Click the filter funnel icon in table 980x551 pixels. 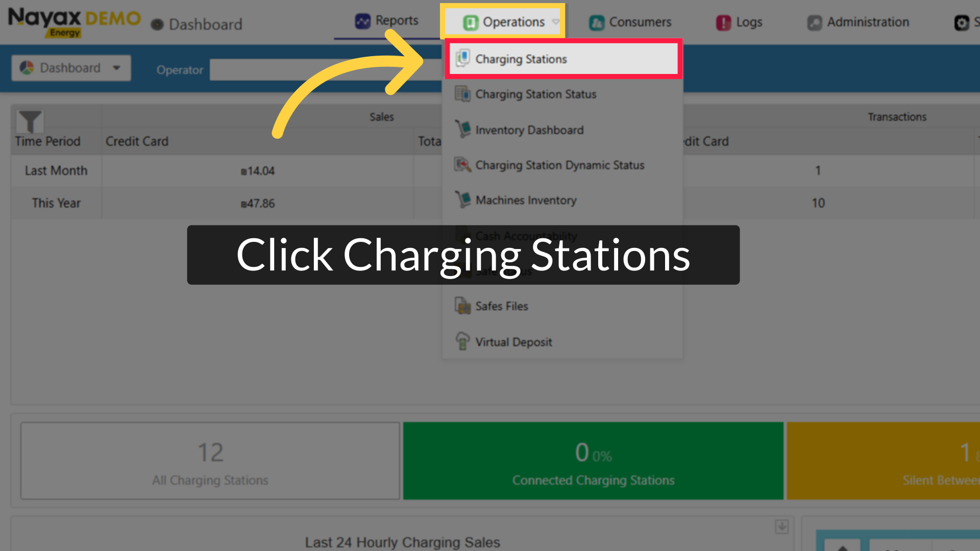coord(30,121)
